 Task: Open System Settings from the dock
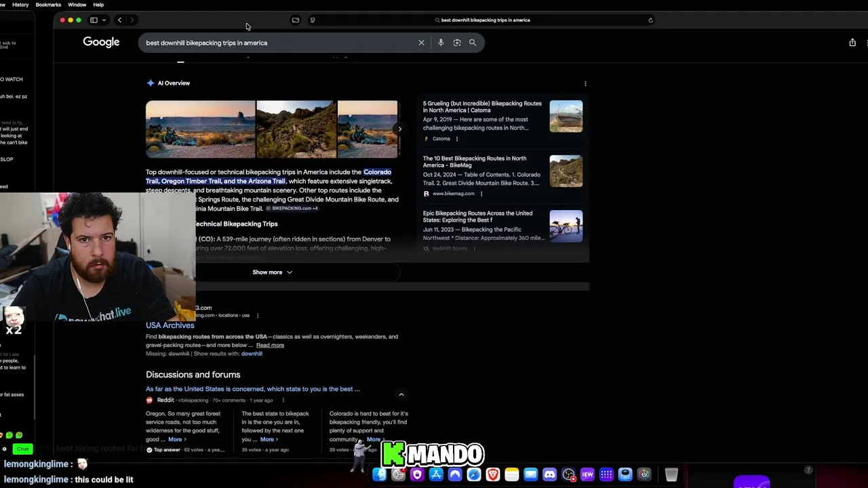point(398,474)
